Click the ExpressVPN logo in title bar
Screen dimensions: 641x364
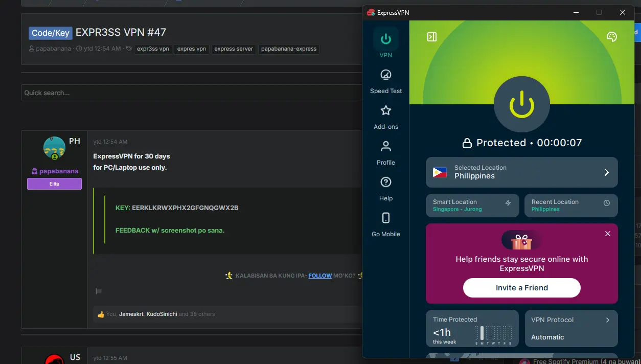[371, 12]
